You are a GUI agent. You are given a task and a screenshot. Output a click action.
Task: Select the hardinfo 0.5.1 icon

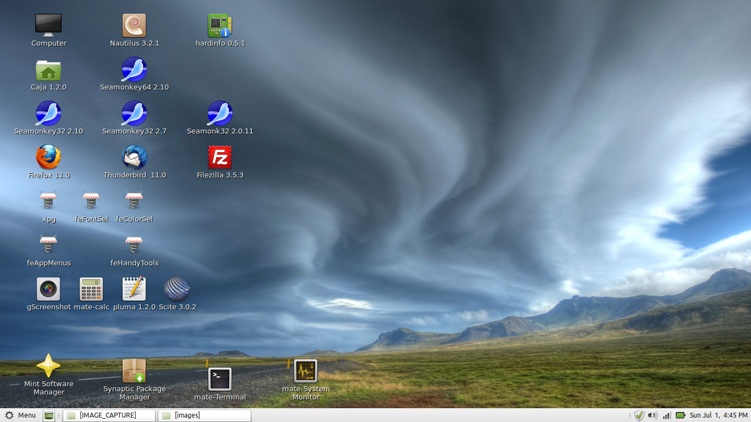[220, 26]
